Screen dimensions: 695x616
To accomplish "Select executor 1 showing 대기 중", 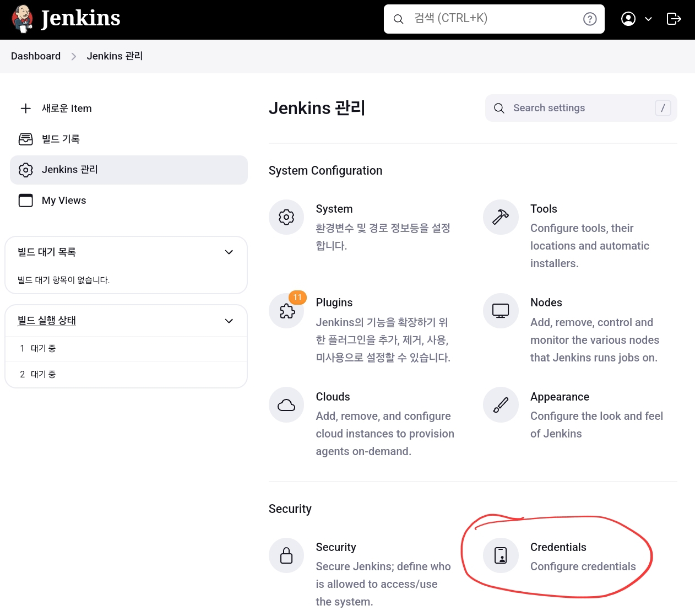I will [39, 348].
